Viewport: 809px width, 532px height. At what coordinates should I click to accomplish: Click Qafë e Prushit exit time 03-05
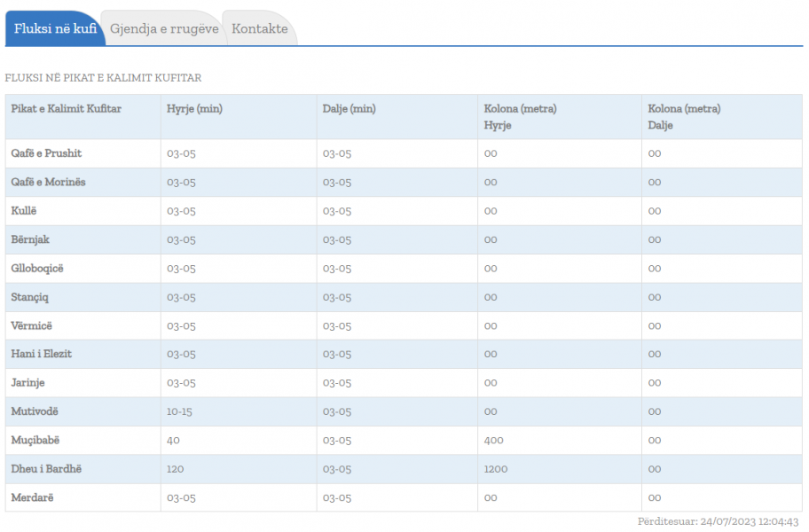[x=337, y=153]
